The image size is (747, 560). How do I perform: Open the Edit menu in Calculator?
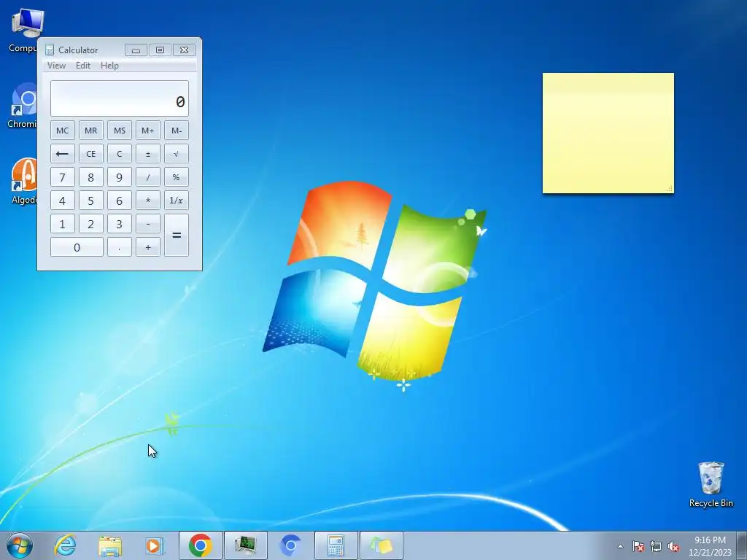click(83, 66)
